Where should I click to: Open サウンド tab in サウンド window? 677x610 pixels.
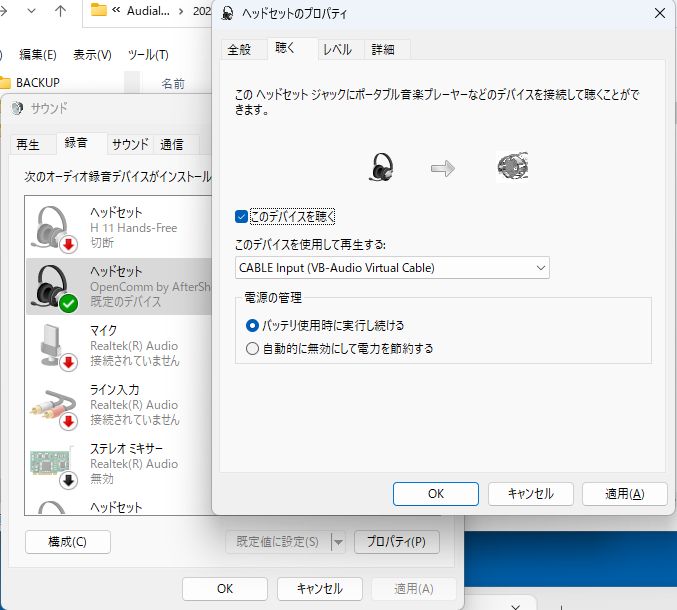pos(130,145)
